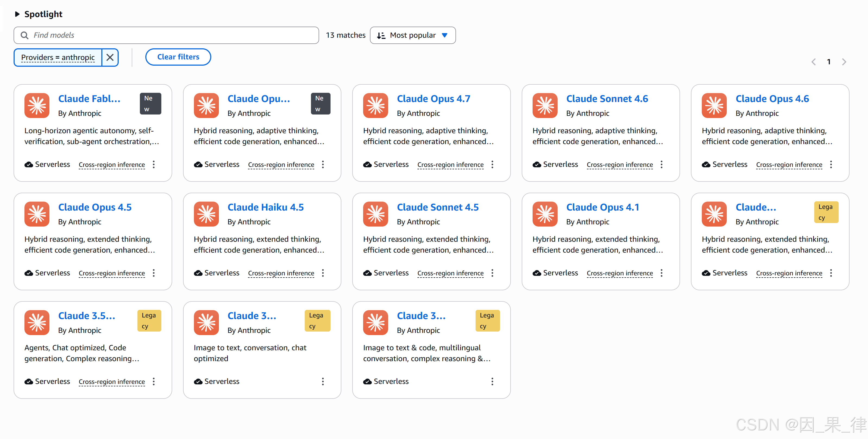Open the actions menu for Claude 3.5… card

pyautogui.click(x=154, y=381)
